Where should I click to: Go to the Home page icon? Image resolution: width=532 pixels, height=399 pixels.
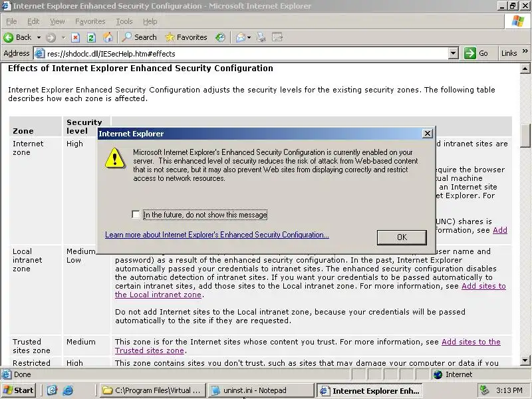click(x=108, y=37)
